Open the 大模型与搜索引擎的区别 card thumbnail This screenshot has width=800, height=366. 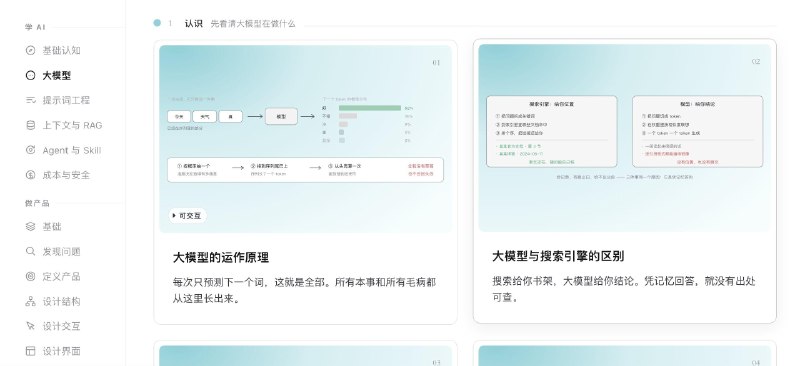coord(624,138)
